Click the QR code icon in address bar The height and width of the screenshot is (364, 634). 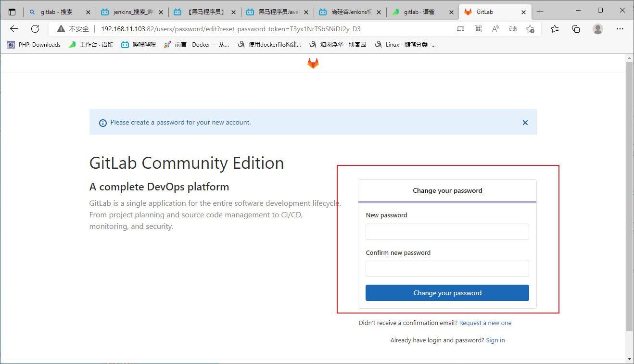(x=478, y=29)
